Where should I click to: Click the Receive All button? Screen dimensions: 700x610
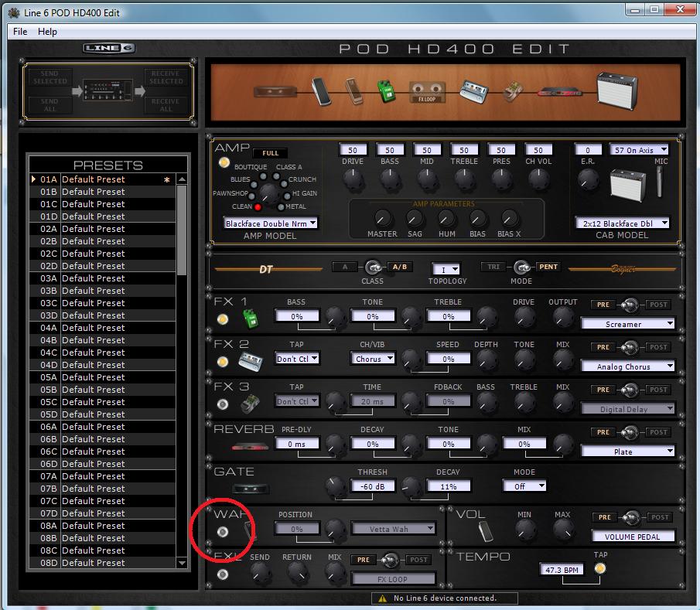tap(166, 105)
